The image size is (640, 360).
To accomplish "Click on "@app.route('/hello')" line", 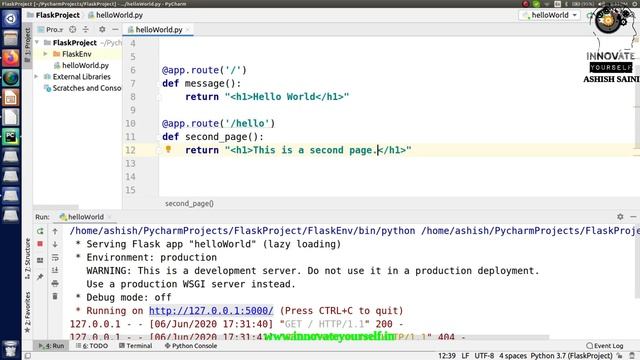I will point(218,123).
